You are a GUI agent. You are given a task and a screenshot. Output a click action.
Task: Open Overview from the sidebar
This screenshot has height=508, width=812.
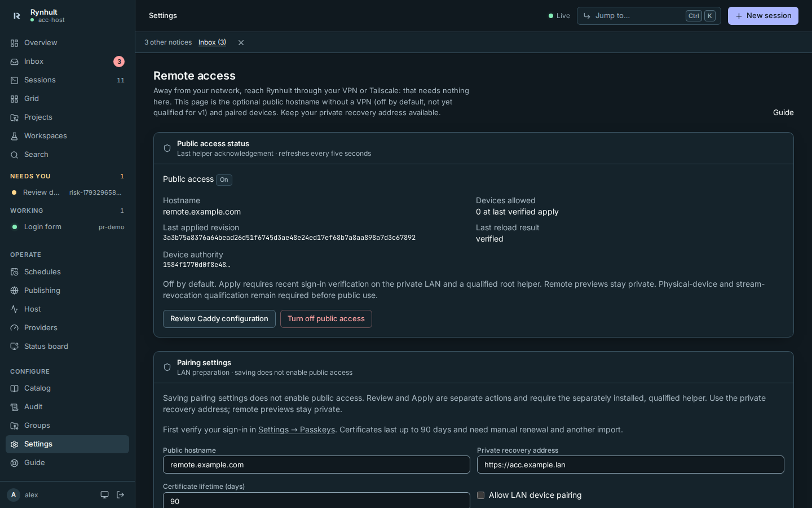tap(67, 43)
